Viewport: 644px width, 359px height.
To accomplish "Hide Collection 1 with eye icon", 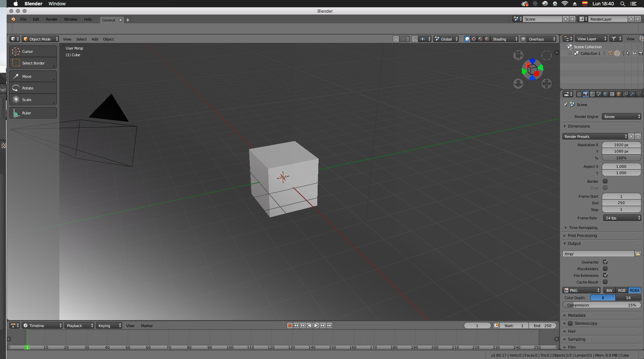I will click(x=634, y=53).
